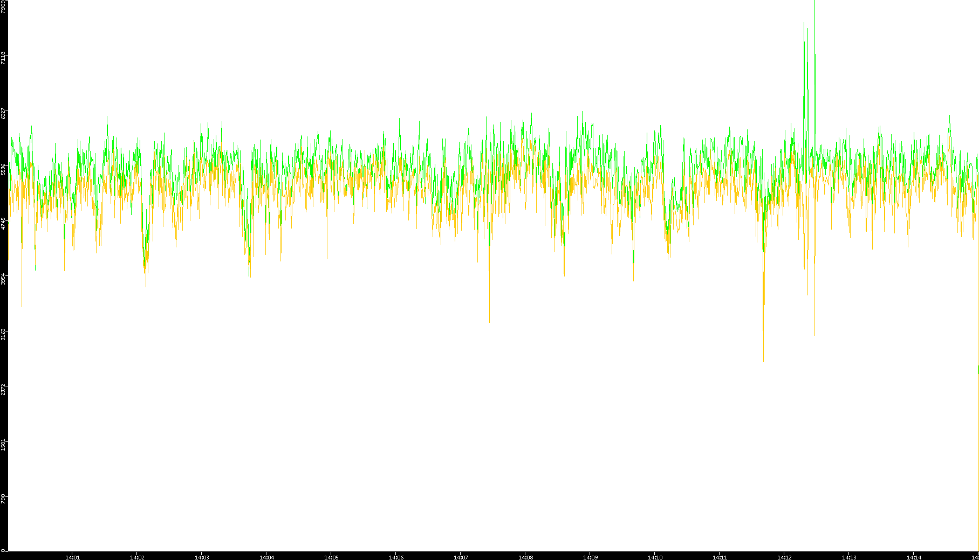Select the 14:13 time axis label
This screenshot has height=560, width=979.
pos(849,557)
